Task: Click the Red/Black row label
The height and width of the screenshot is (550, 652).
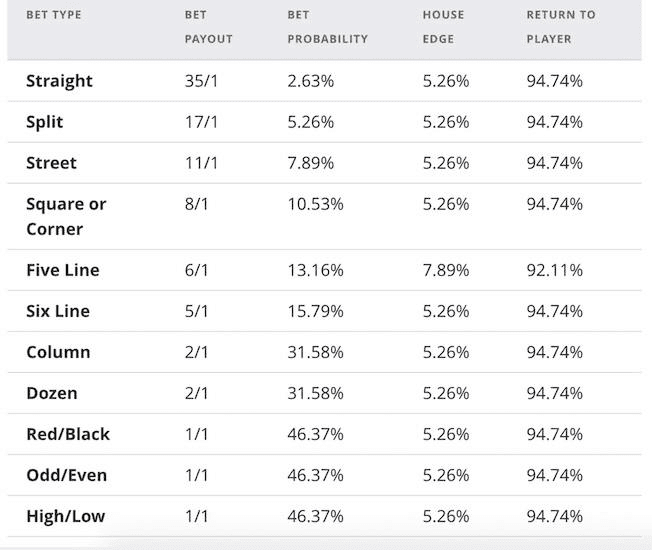Action: 68,434
